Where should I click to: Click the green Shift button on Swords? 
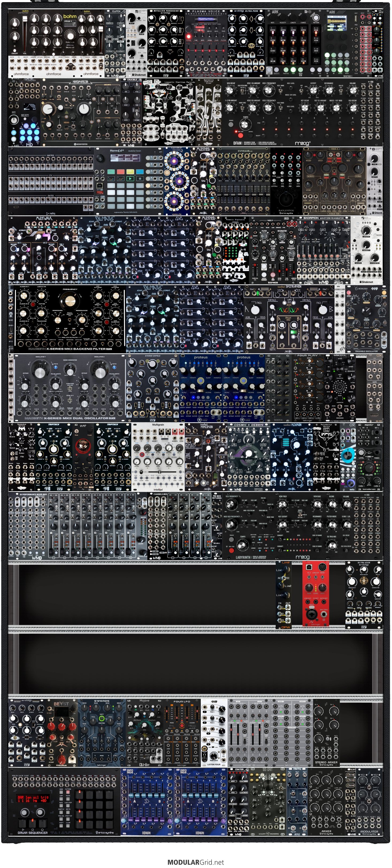pyautogui.click(x=102, y=719)
